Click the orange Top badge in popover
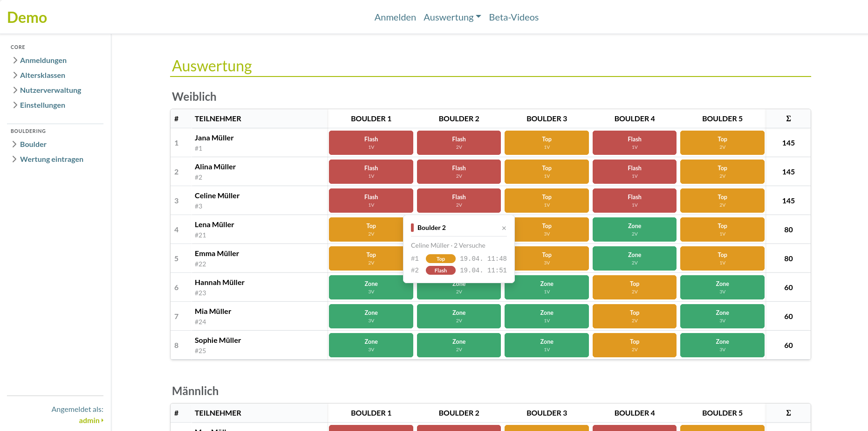Image resolution: width=868 pixels, height=431 pixels. pos(440,259)
